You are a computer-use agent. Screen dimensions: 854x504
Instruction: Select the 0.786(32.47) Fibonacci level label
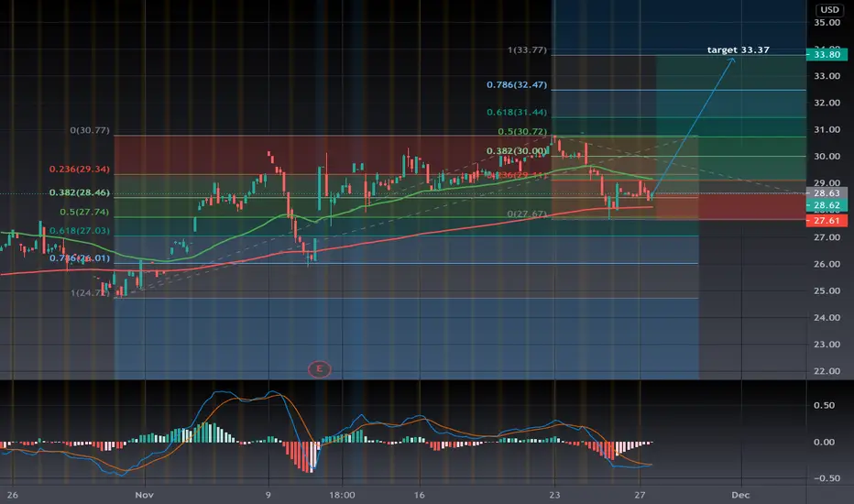[x=516, y=85]
